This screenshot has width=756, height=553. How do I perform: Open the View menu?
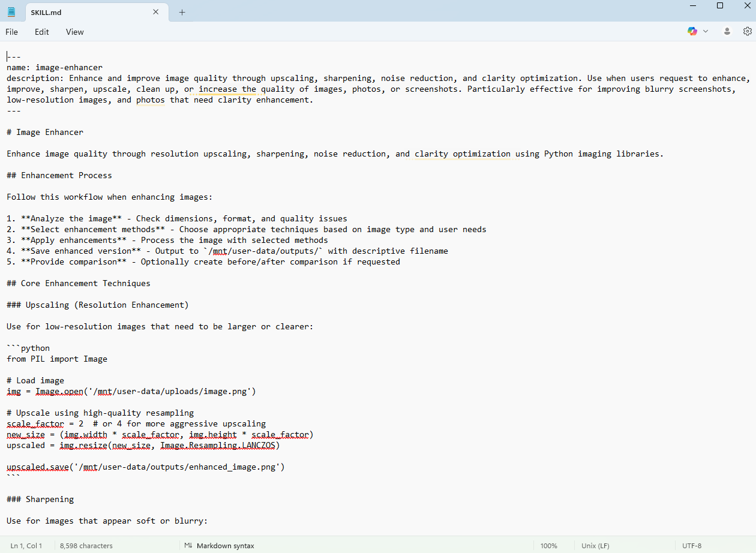coord(75,32)
